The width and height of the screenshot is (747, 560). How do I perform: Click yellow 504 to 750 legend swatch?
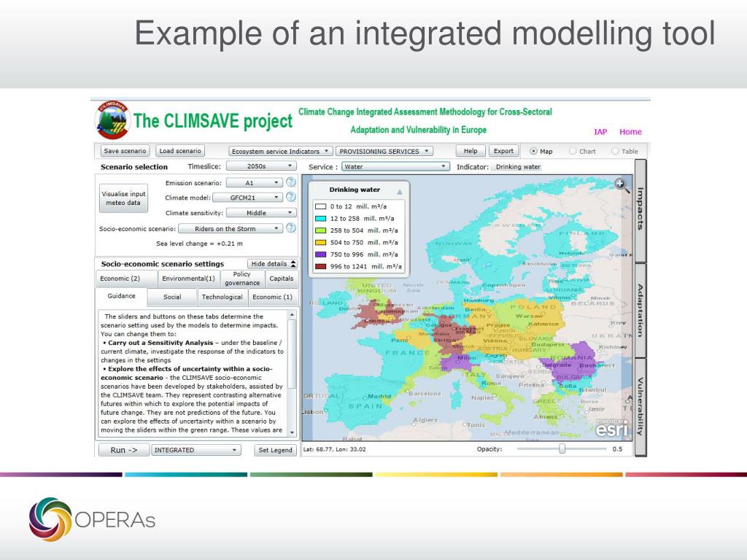click(321, 242)
